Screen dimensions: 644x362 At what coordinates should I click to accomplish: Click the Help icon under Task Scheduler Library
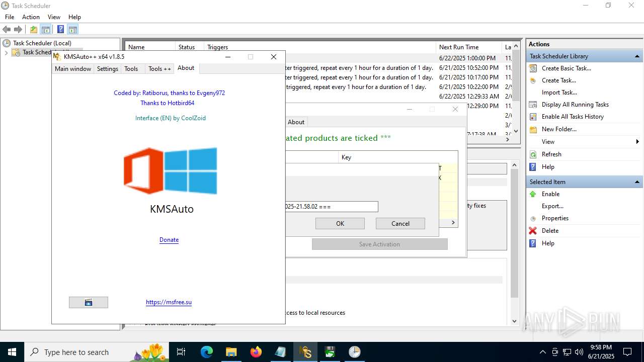point(533,167)
